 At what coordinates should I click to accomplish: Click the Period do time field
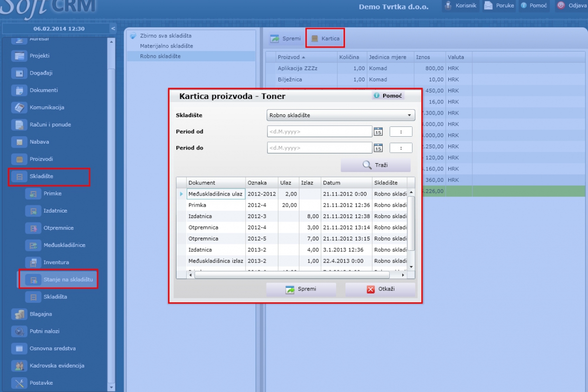click(401, 148)
